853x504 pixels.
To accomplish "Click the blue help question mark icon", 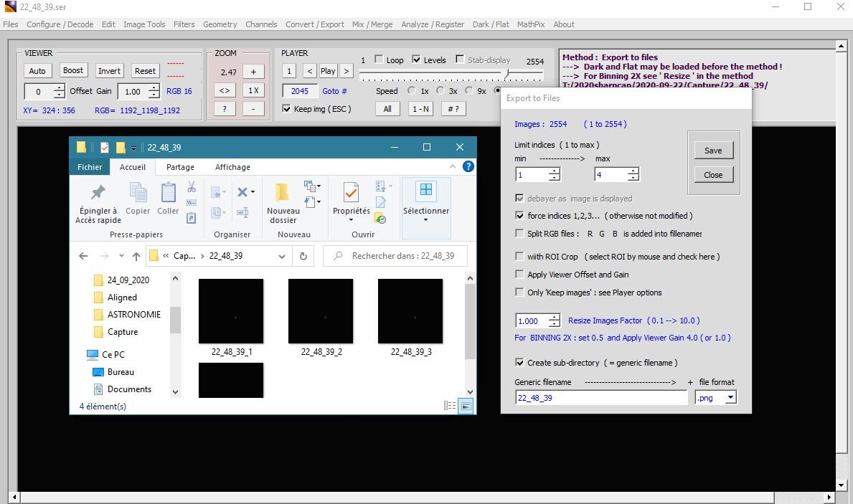I will pos(468,166).
